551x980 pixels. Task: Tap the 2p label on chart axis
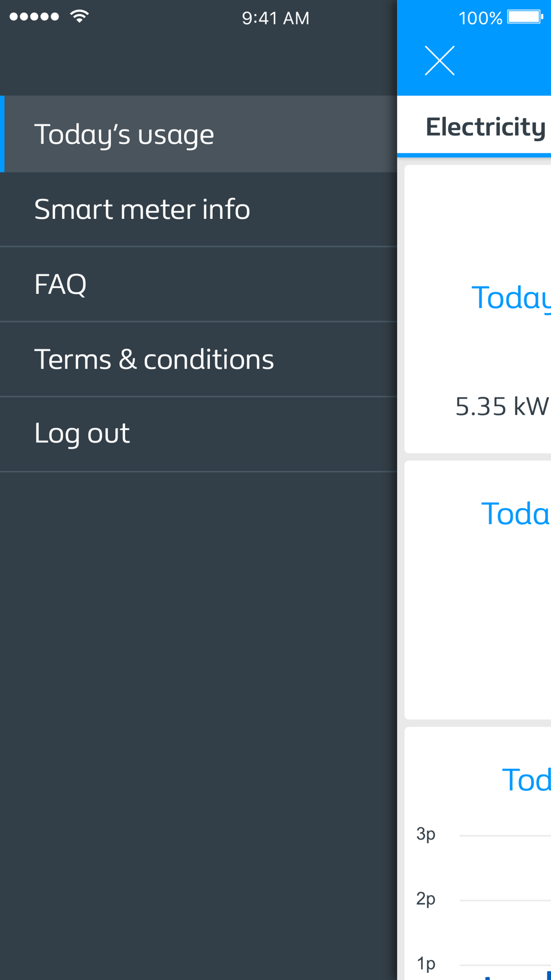tap(426, 899)
